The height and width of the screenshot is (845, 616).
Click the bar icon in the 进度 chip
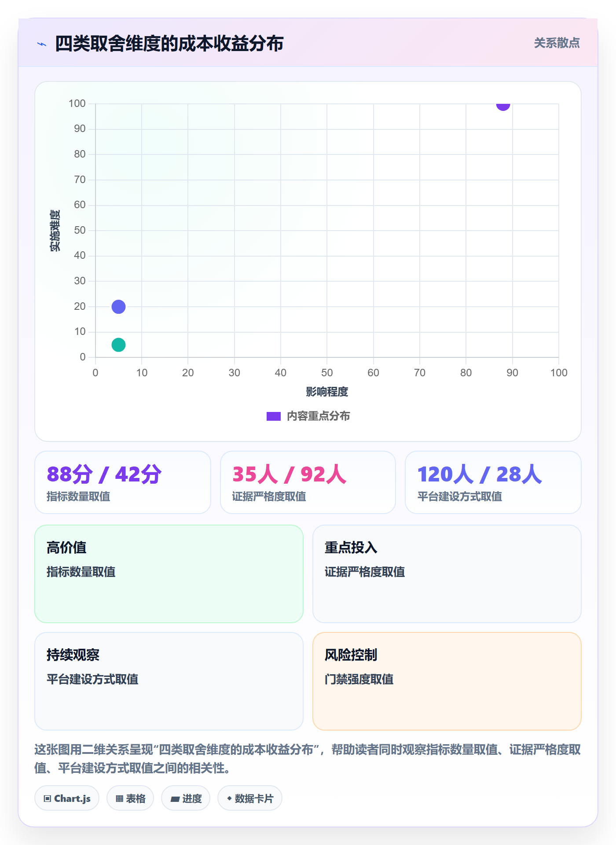(175, 799)
